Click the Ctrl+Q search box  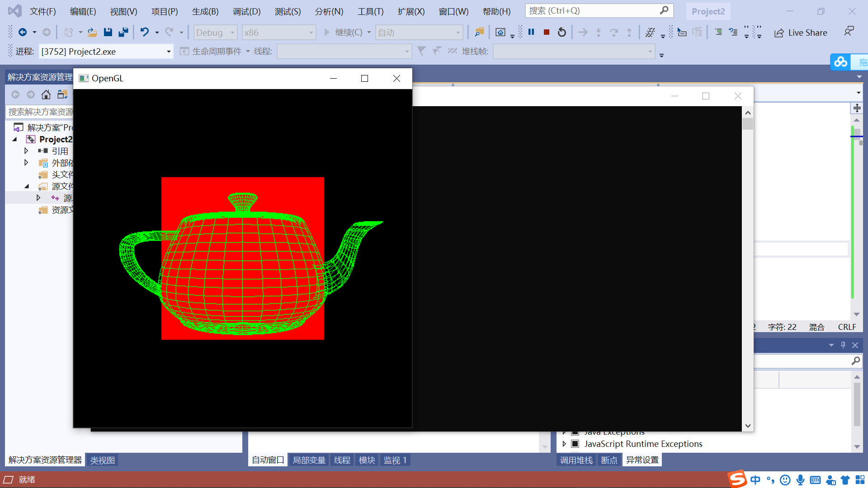coord(592,10)
